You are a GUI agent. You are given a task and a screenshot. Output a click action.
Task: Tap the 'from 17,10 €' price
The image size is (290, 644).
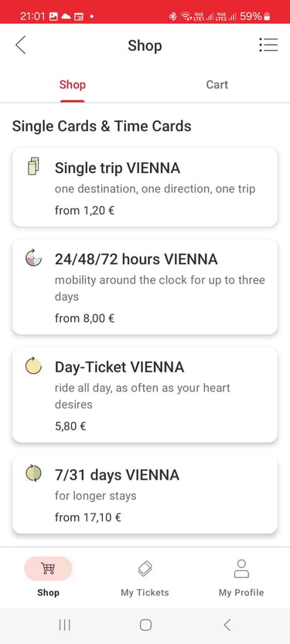tap(88, 517)
